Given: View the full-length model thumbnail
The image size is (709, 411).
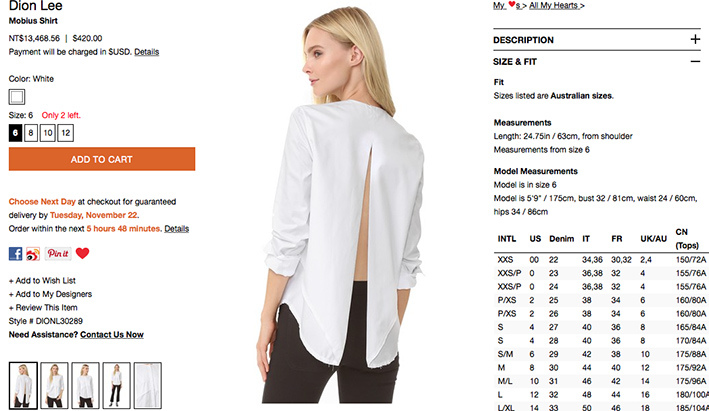Looking at the screenshot, I should click(116, 386).
